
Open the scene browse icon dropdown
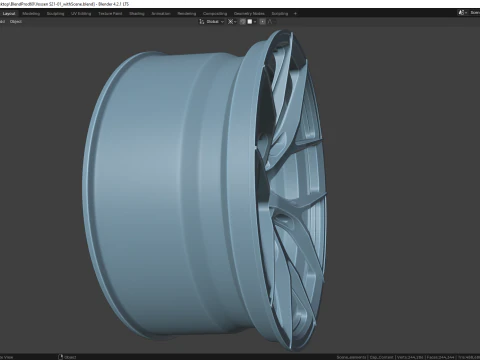(x=462, y=13)
